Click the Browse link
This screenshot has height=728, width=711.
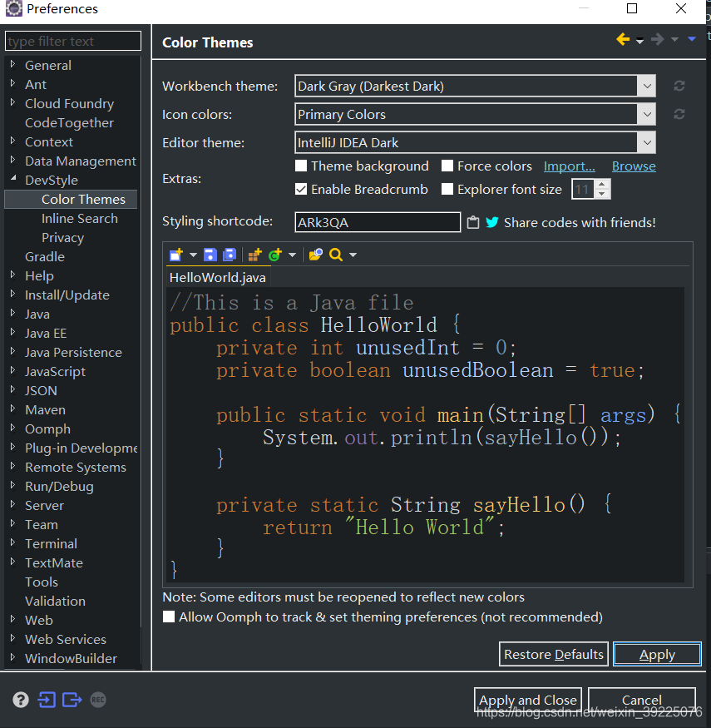(634, 166)
